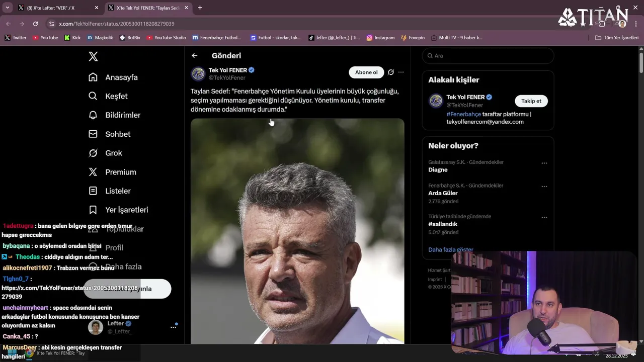
Task: Open the #sallandık trending topic
Action: coord(443,224)
